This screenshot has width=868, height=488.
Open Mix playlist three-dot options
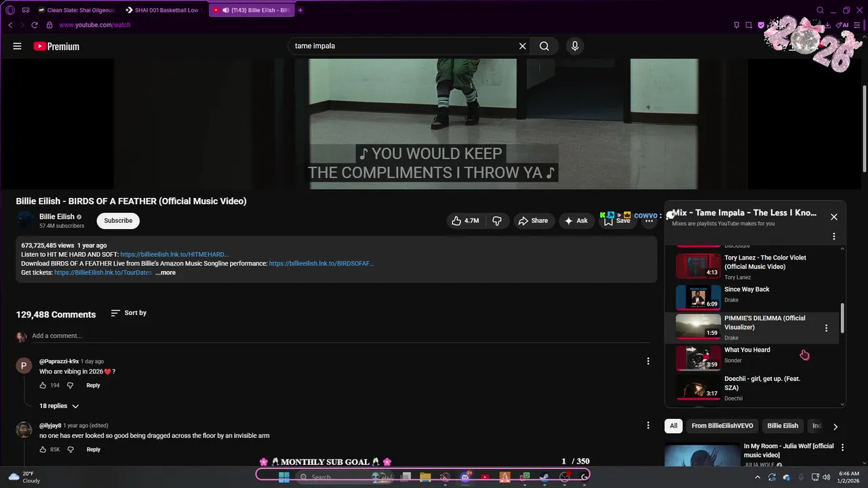834,237
